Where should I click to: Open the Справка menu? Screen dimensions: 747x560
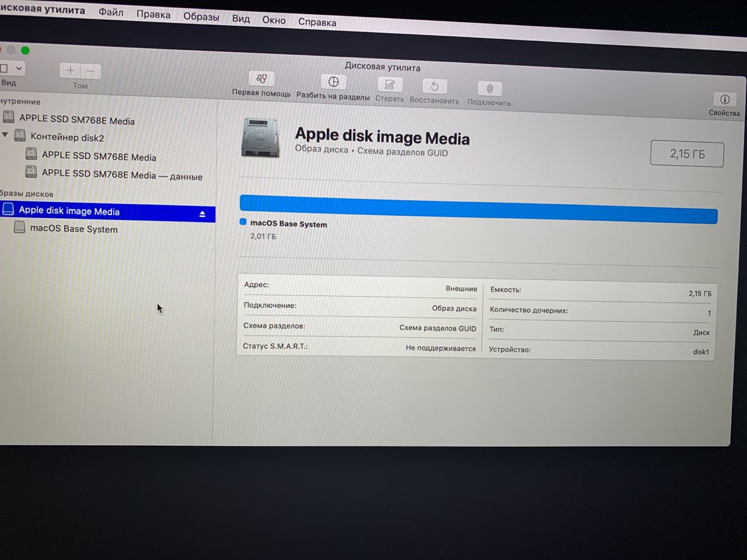[x=317, y=22]
